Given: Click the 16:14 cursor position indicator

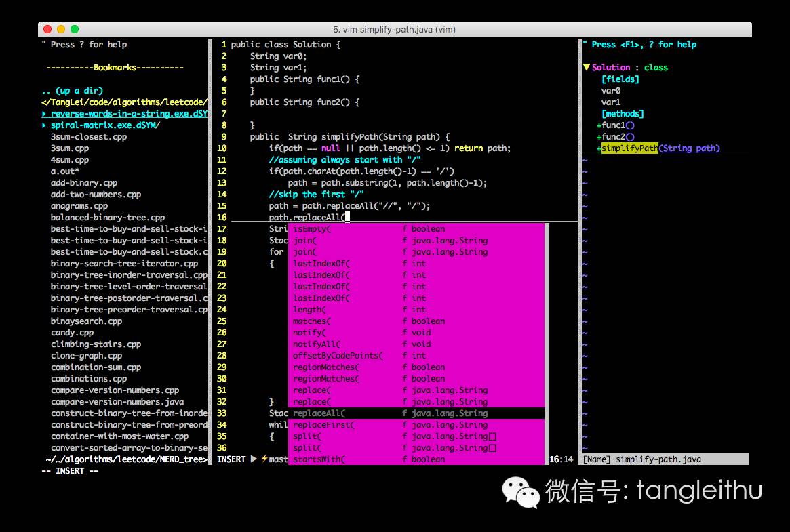Looking at the screenshot, I should (561, 459).
